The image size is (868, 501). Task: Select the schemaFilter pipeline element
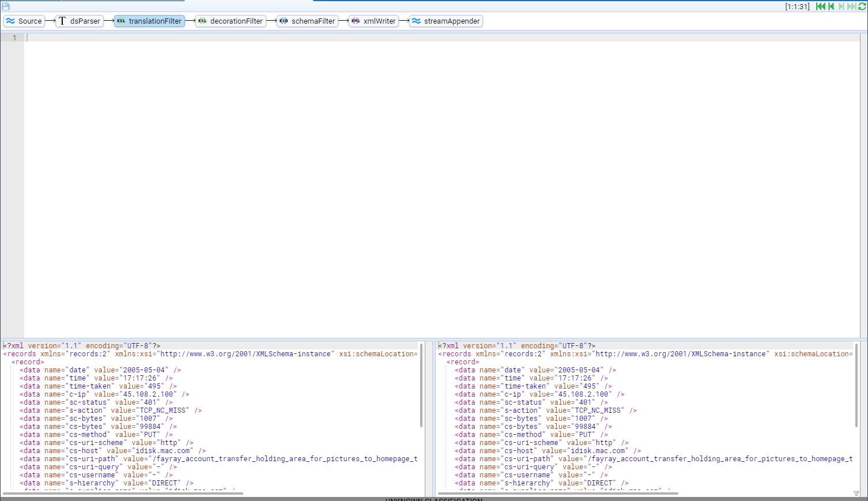(307, 21)
